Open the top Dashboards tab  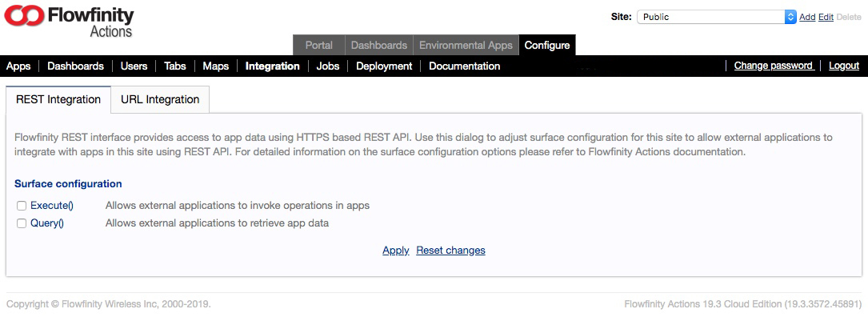pyautogui.click(x=379, y=46)
